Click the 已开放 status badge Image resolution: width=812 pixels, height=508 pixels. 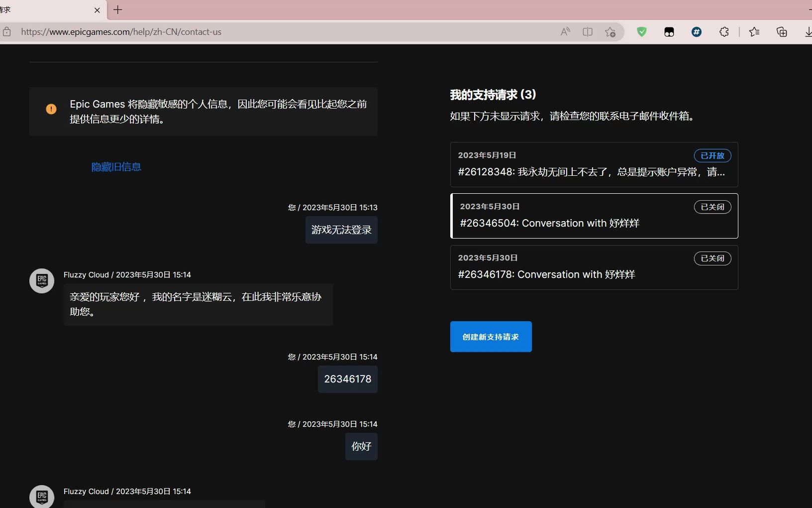(712, 155)
